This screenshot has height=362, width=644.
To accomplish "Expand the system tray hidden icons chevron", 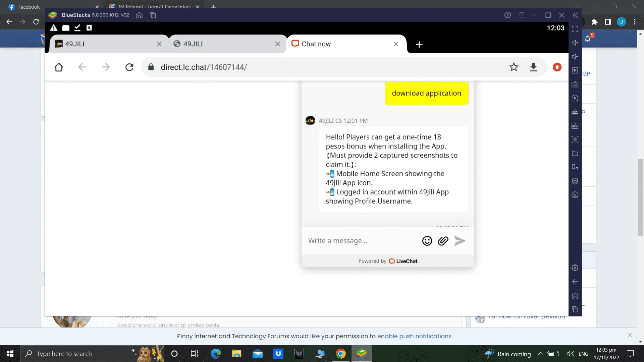I will point(540,354).
